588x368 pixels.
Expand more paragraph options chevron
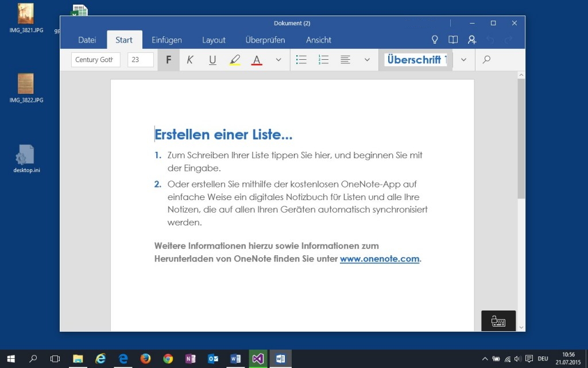pos(367,59)
